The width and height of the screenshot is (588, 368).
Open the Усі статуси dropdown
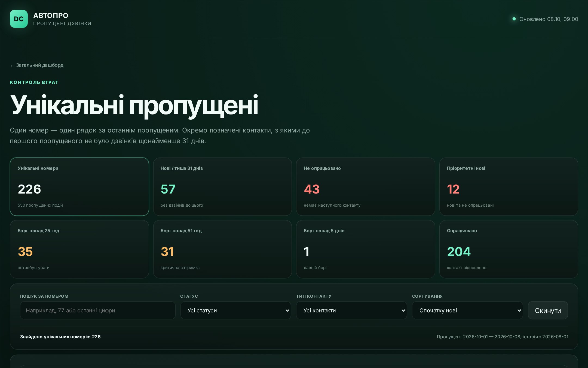coord(236,310)
